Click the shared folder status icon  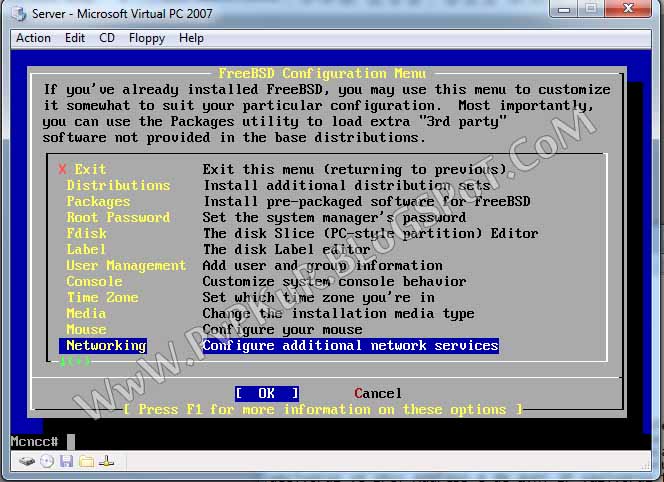click(x=86, y=461)
